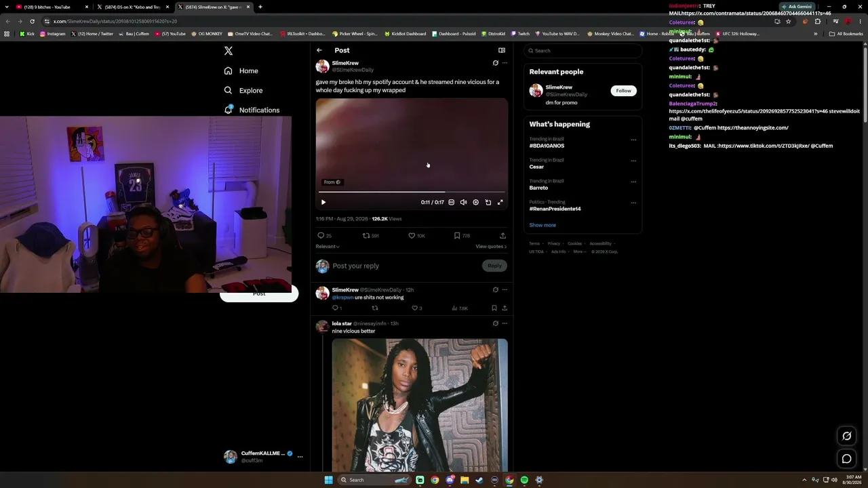Open the tab search dropdown arrow
This screenshot has width=868, height=488.
pos(7,7)
